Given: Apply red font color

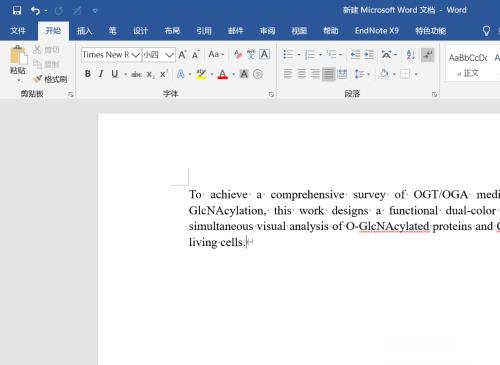Looking at the screenshot, I should tap(223, 74).
